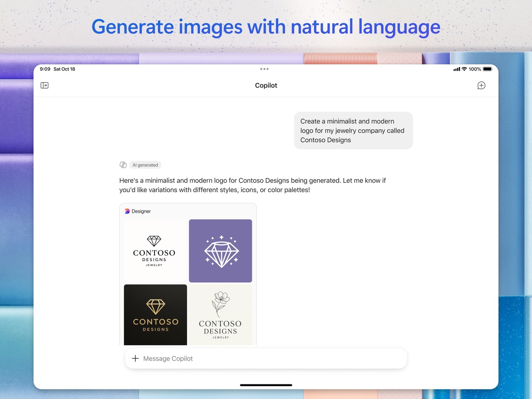The height and width of the screenshot is (399, 532).
Task: Click the cellular signal bars icon
Action: [457, 69]
